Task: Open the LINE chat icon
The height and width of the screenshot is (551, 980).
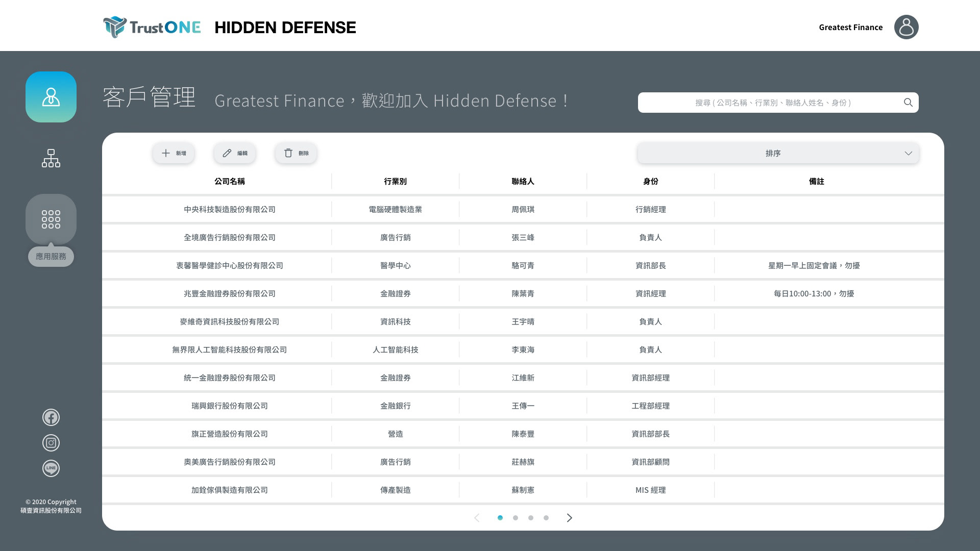Action: (x=51, y=468)
